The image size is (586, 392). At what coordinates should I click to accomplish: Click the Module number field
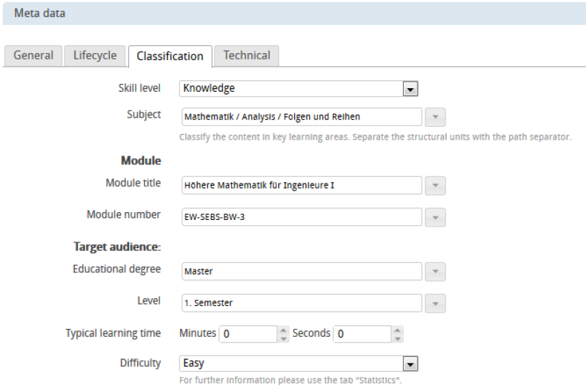(x=301, y=217)
